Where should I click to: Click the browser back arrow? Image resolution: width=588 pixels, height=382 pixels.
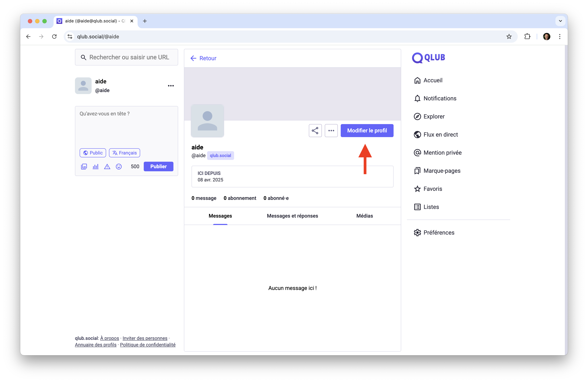[28, 37]
